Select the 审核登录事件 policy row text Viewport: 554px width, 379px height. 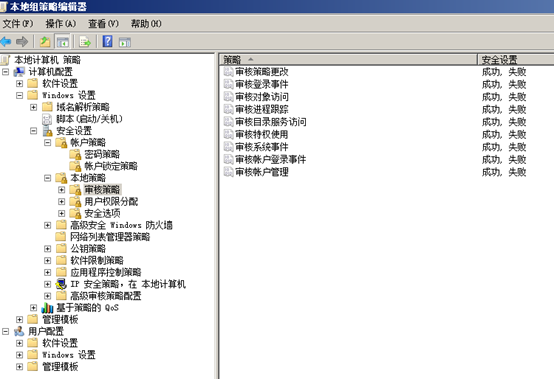pyautogui.click(x=262, y=84)
